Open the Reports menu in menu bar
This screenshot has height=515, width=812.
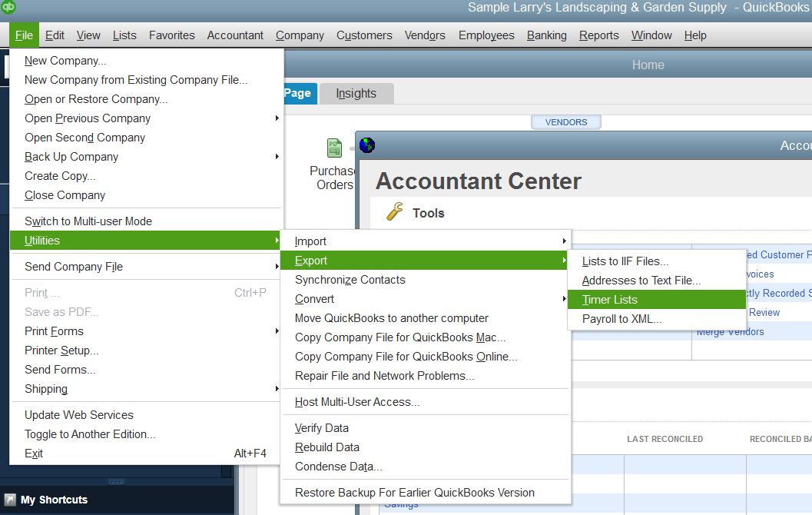[x=598, y=35]
